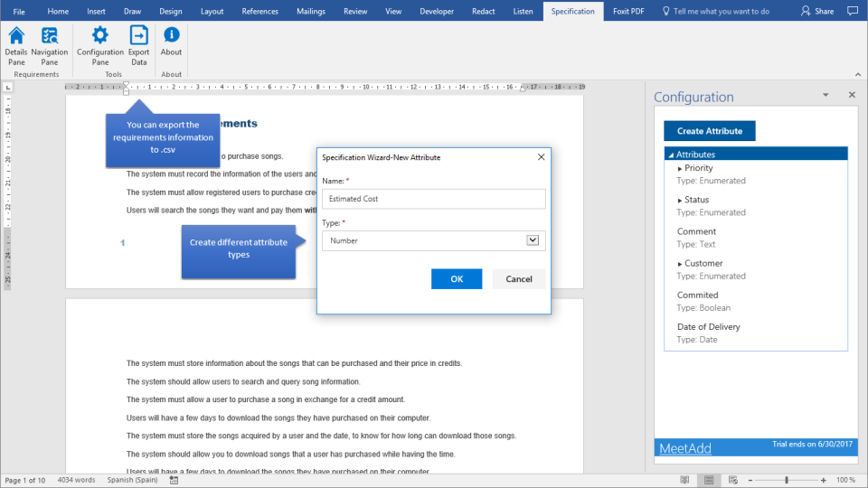Click the 100 % zoom level
The image size is (868, 488).
pos(846,480)
